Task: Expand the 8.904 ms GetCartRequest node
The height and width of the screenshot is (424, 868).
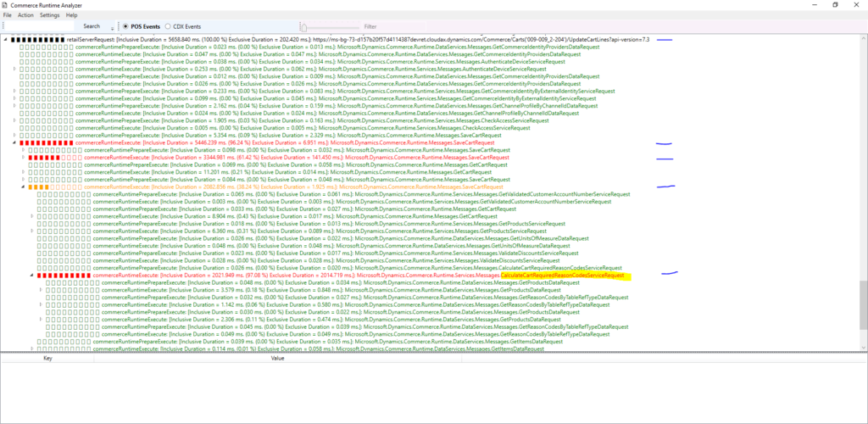Action: click(33, 216)
